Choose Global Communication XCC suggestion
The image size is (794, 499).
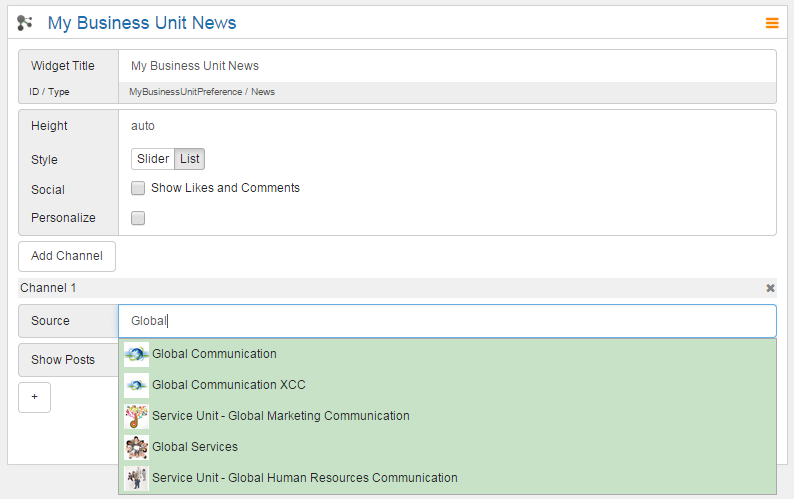pos(229,385)
